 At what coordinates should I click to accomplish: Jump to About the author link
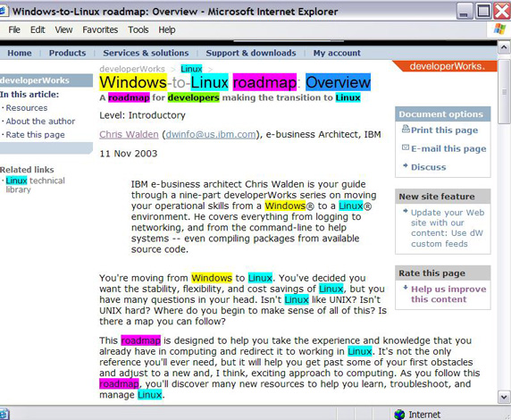[x=40, y=122]
